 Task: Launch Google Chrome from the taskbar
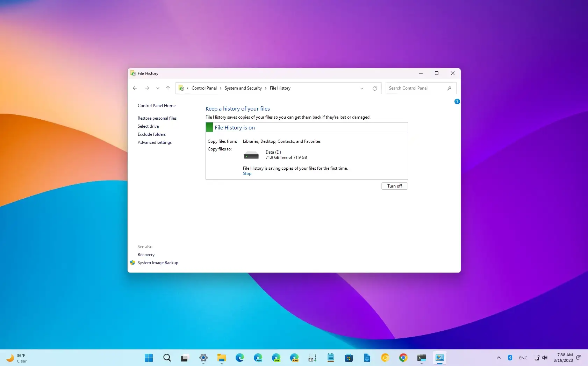point(403,358)
